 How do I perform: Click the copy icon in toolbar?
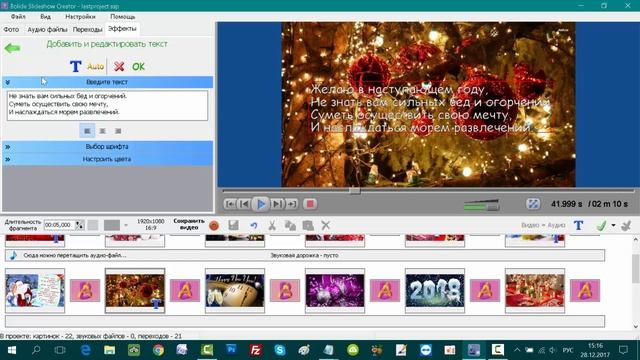(x=290, y=225)
